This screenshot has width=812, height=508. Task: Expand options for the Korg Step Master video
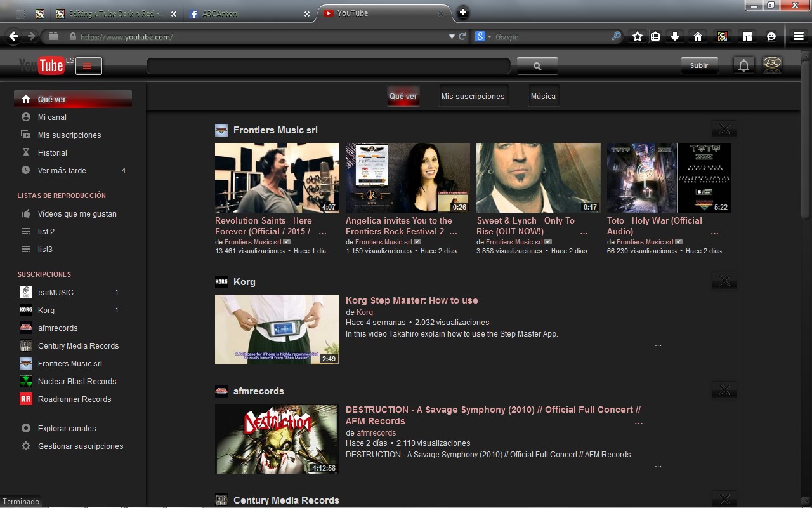658,346
